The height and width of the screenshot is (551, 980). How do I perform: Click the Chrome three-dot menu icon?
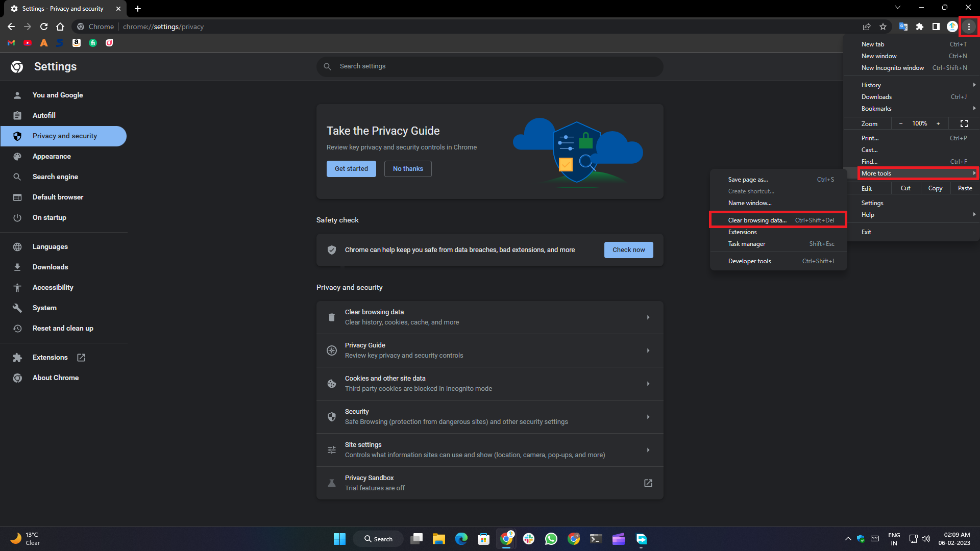968,27
